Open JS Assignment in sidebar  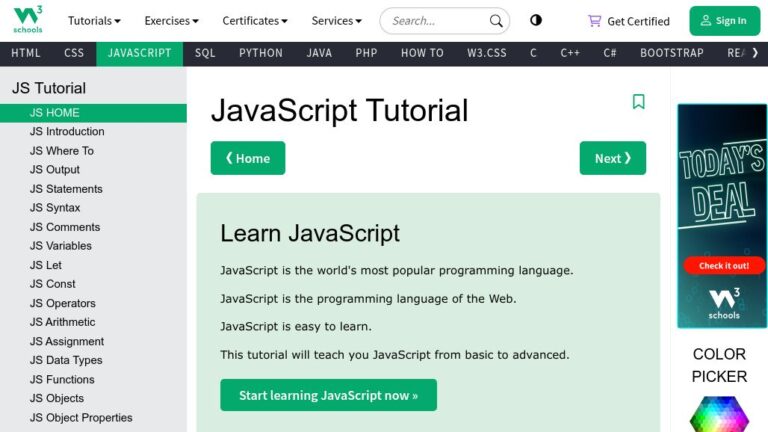[93, 341]
